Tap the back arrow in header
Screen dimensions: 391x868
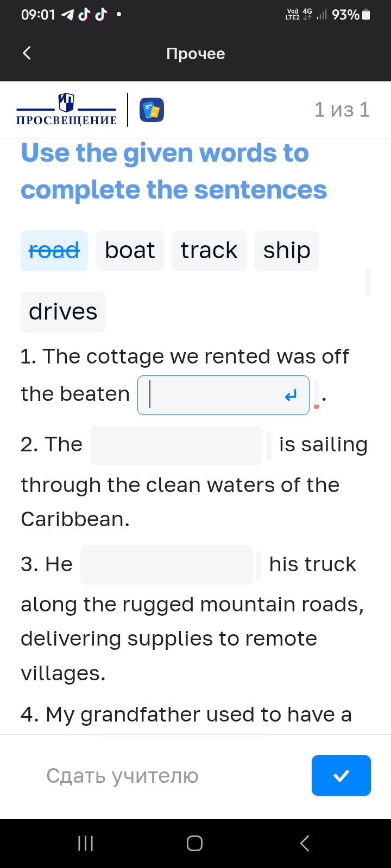[27, 53]
